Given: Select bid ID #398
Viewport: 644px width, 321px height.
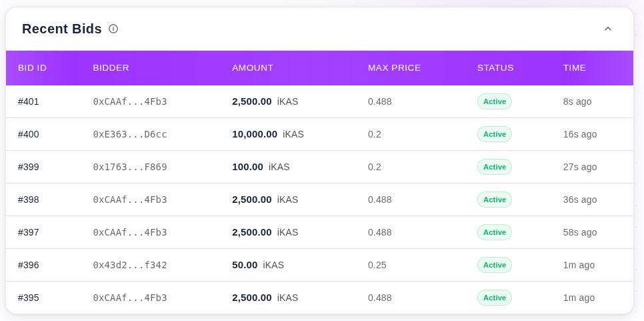Looking at the screenshot, I should (29, 200).
